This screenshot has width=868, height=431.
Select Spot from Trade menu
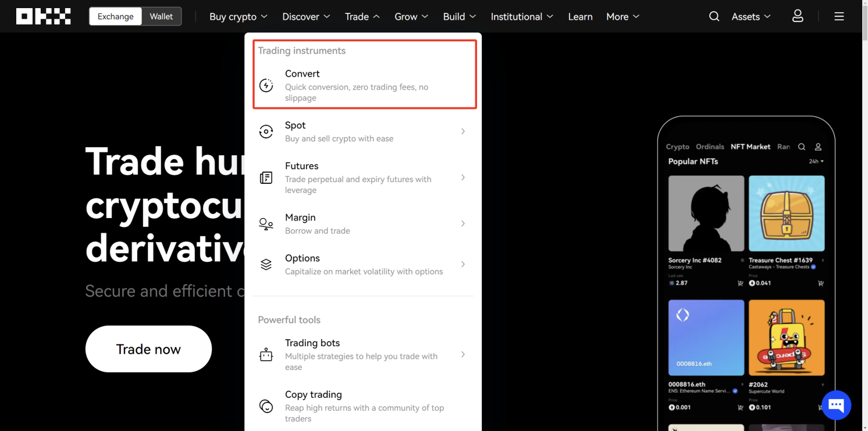[364, 131]
